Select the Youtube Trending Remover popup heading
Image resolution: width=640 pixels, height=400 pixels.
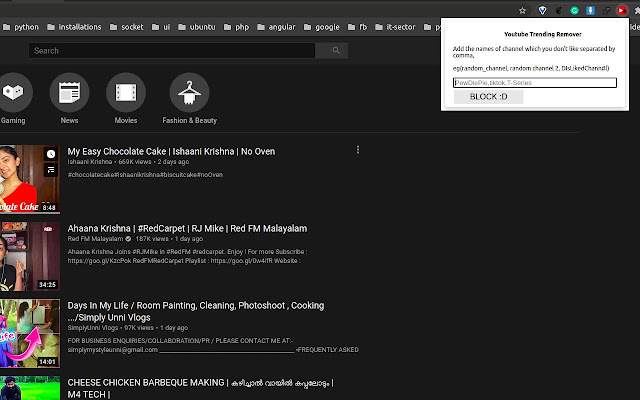(x=543, y=34)
